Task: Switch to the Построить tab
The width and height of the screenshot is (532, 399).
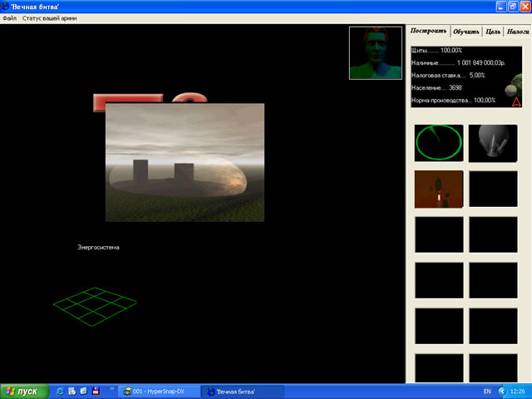Action: (428, 31)
